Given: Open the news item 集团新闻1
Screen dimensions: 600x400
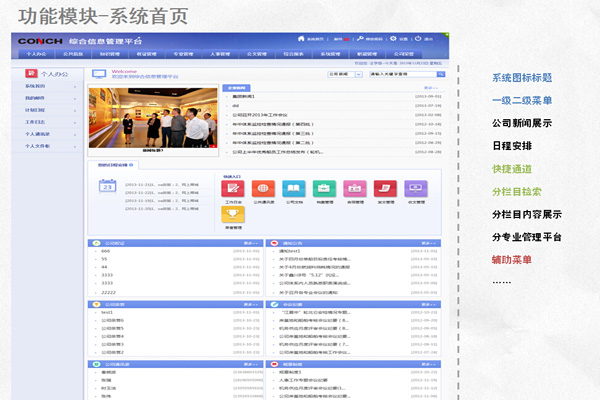Looking at the screenshot, I should point(244,96).
